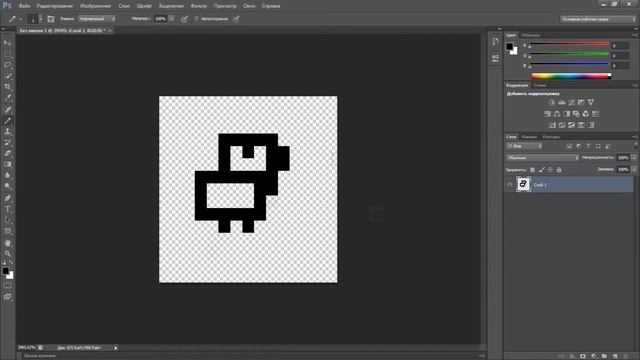
Task: Select the Lasso tool
Action: 7,65
